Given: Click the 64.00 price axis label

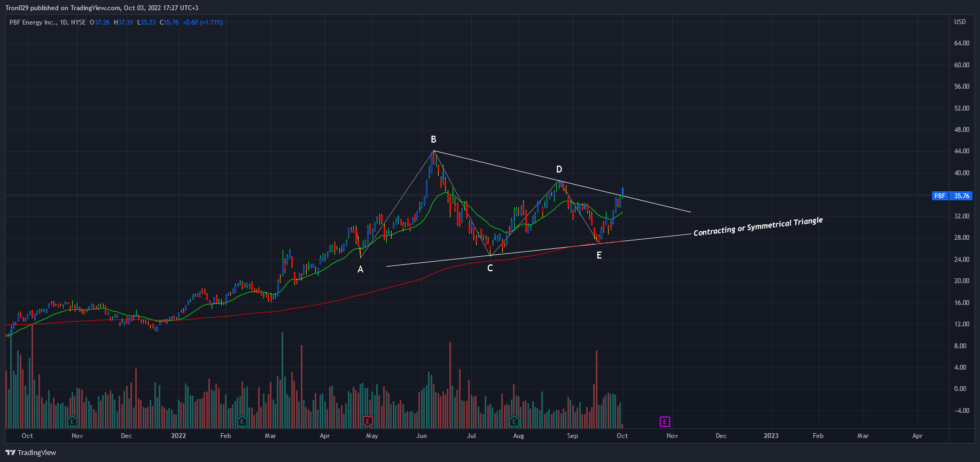Looking at the screenshot, I should [962, 43].
